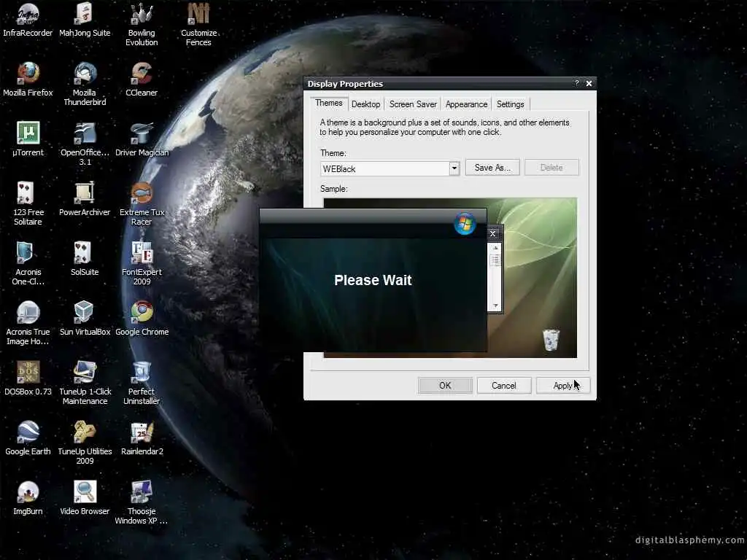
Task: Click the Rainlendar2 desktop icon
Action: tap(142, 438)
